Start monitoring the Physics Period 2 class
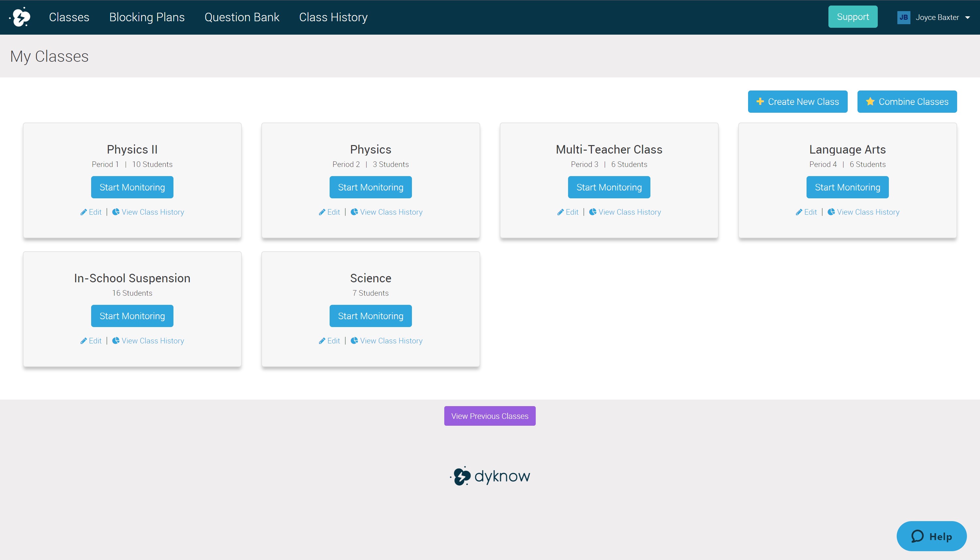980x560 pixels. coord(371,187)
